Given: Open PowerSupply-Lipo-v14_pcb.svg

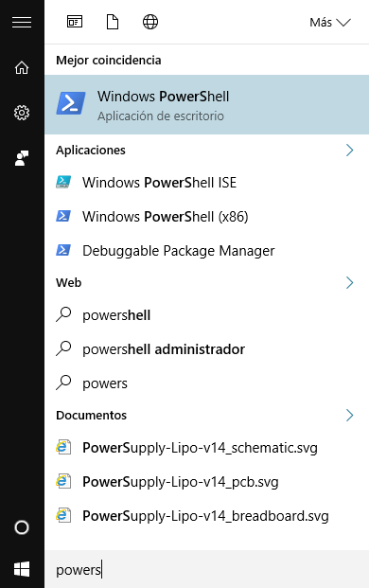Looking at the screenshot, I should (207, 482).
